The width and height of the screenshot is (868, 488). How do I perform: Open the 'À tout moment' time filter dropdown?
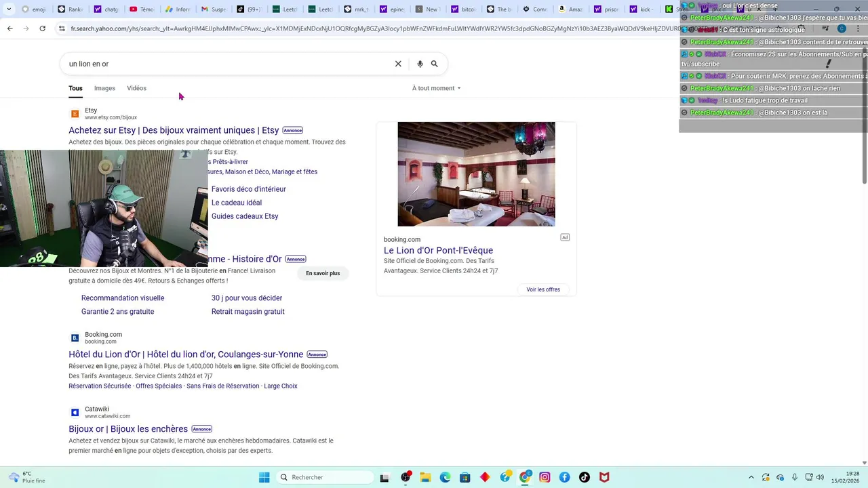[x=436, y=88]
